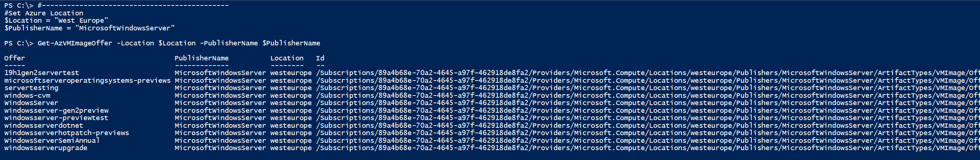The height and width of the screenshot is (160, 980).
Task: Click the Offer column header
Action: [x=15, y=58]
